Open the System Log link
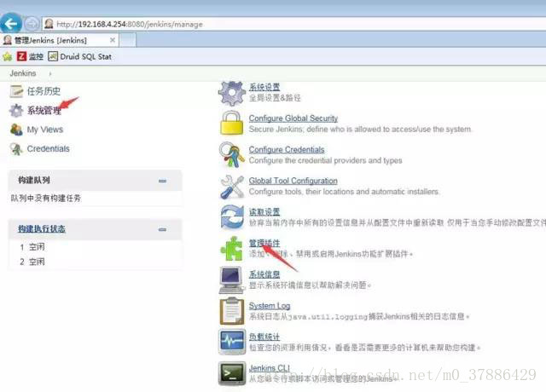The image size is (546, 392). (x=270, y=306)
